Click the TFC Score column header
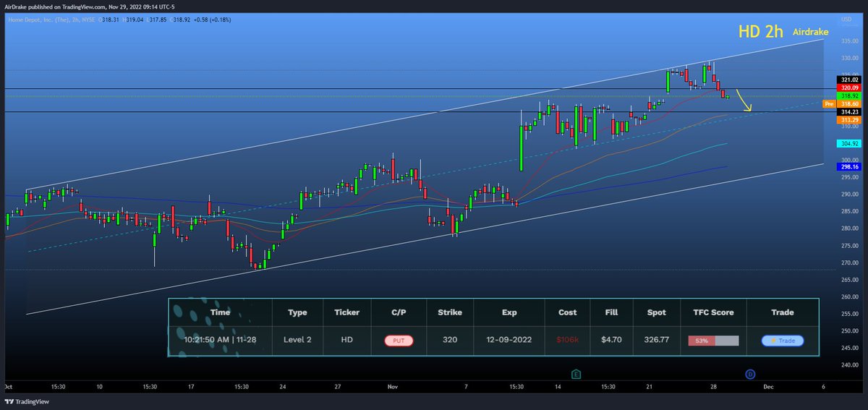 tap(712, 312)
